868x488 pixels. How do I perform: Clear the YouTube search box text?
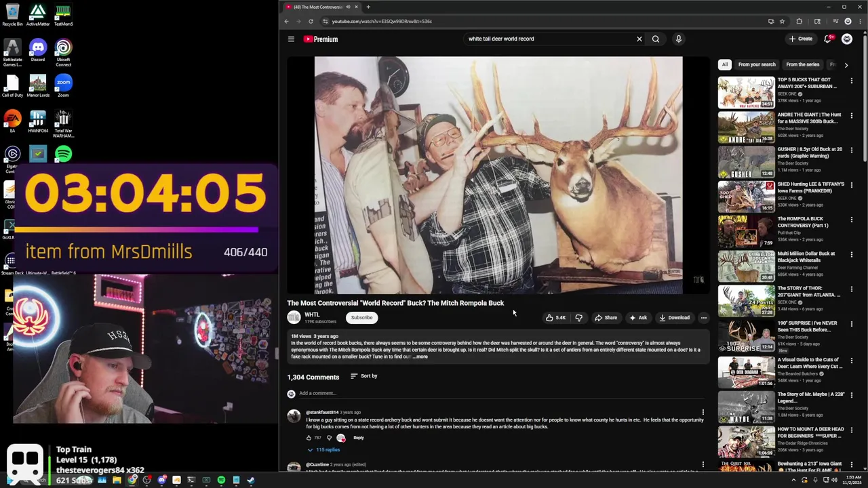tap(639, 39)
